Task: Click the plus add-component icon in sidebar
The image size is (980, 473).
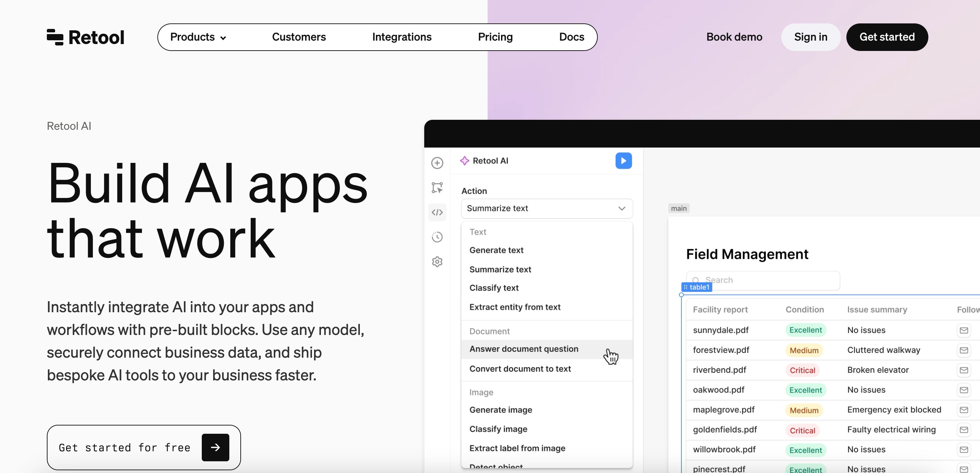Action: (437, 163)
